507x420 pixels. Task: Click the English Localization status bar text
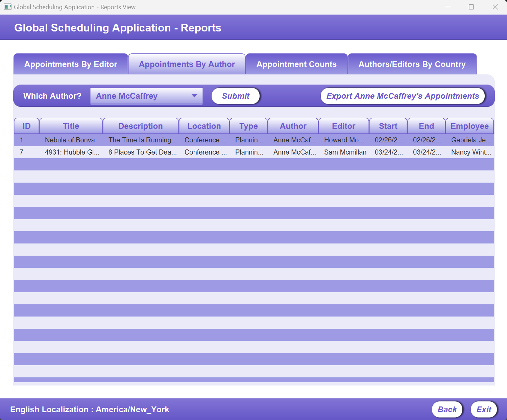[90, 409]
